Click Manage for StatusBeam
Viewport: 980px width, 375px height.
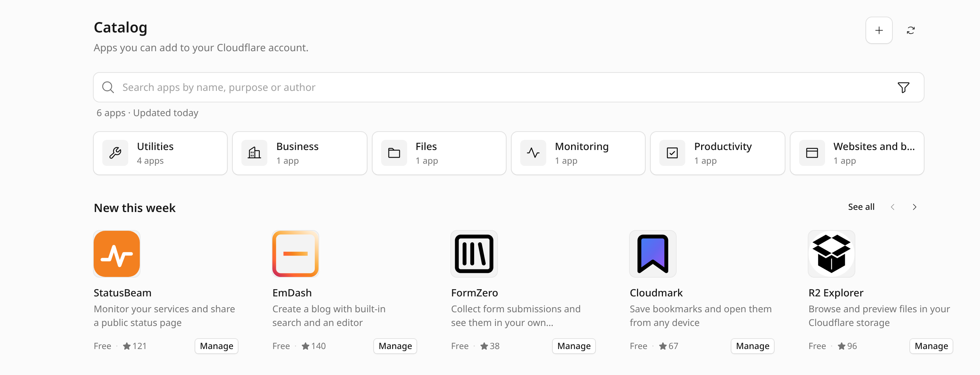(217, 347)
